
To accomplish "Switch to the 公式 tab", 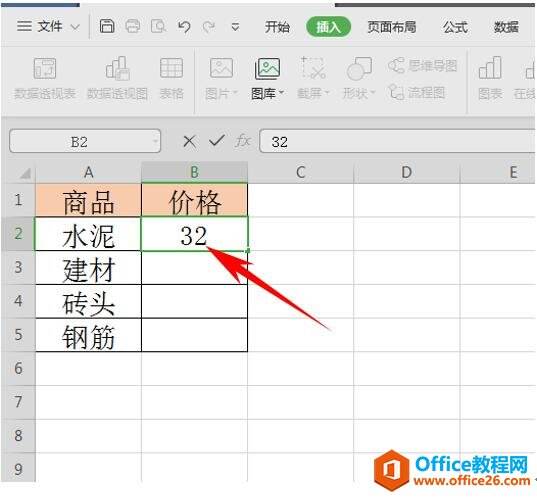I will (x=455, y=27).
